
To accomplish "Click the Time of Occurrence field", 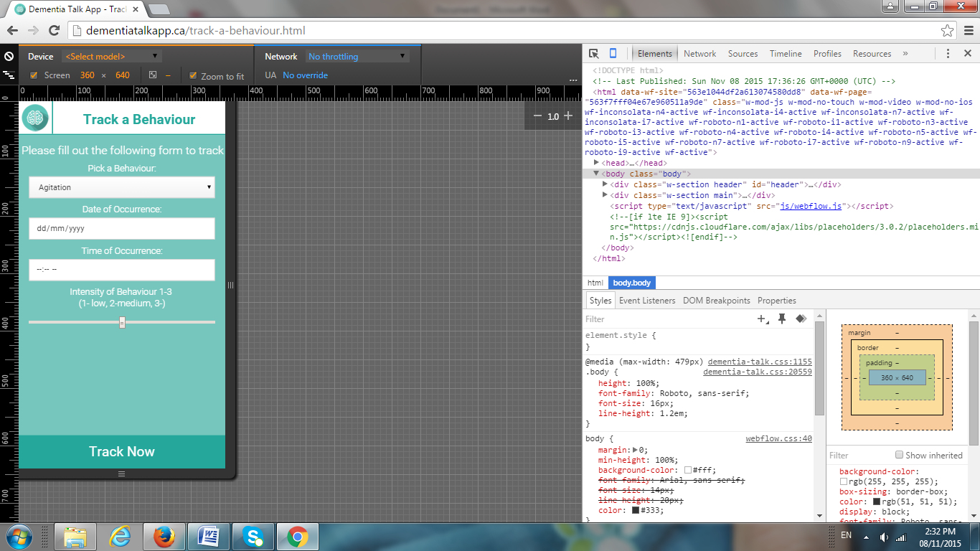I will [121, 270].
